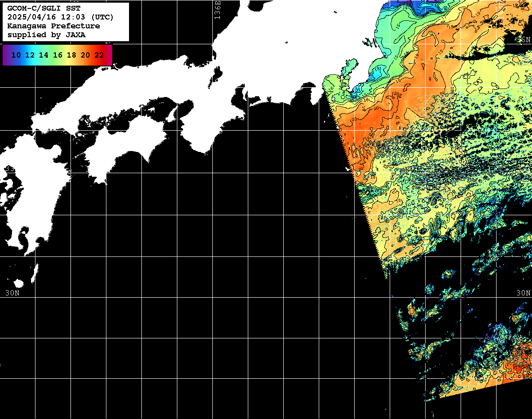Image resolution: width=532 pixels, height=419 pixels.
Task: Click the '20' value on the temperature legend
Action: [85, 55]
